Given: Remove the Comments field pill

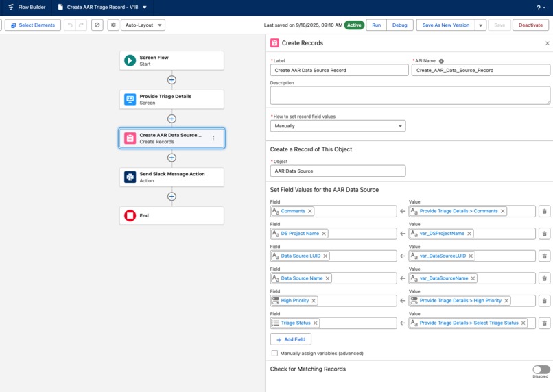Looking at the screenshot, I should pos(309,211).
